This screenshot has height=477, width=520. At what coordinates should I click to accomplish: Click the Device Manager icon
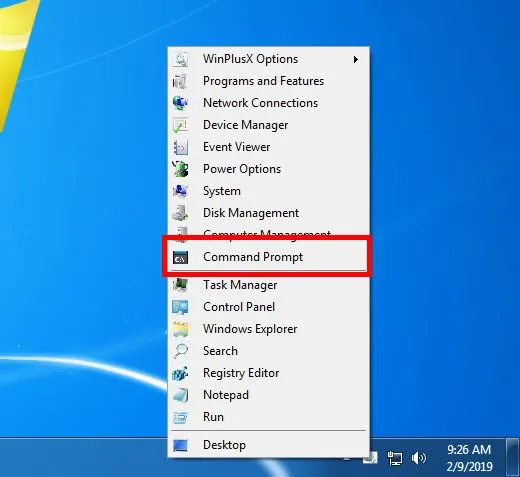click(180, 125)
